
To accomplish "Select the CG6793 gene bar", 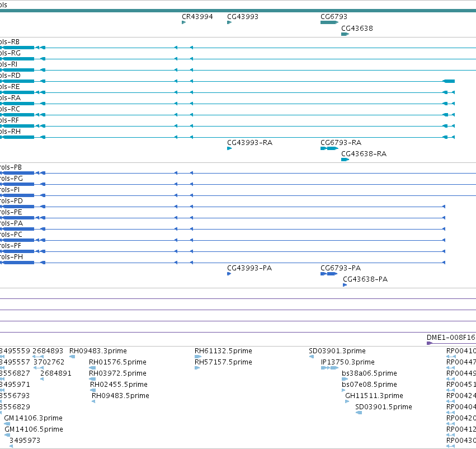I will [329, 22].
